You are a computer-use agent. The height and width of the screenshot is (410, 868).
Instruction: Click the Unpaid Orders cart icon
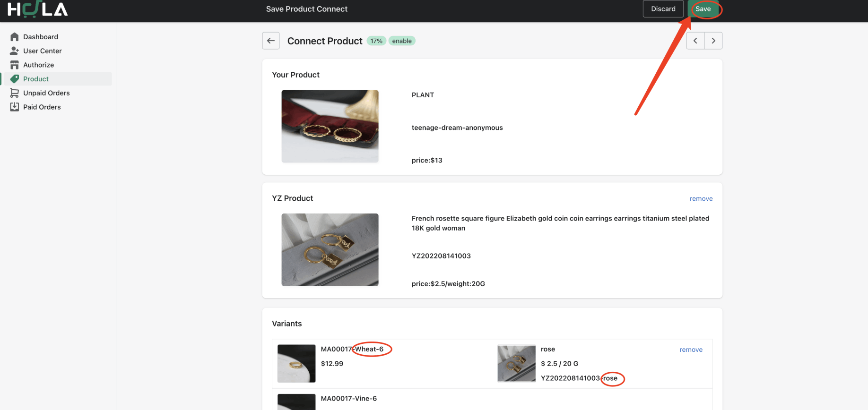[15, 93]
